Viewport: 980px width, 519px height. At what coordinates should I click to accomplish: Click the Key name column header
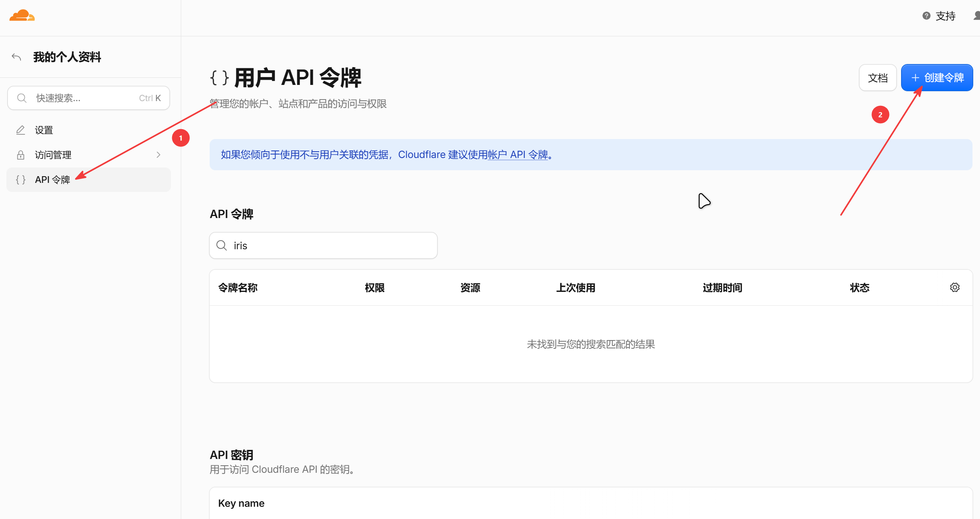pyautogui.click(x=241, y=503)
